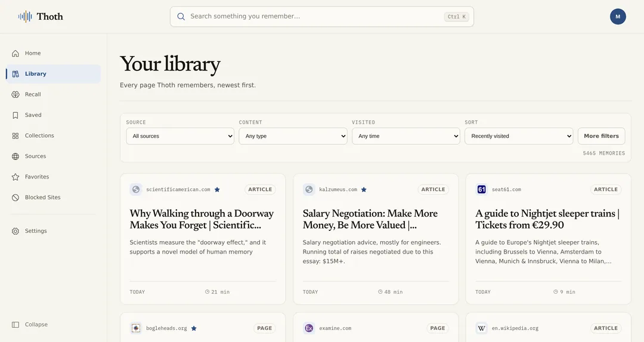Go to Home in sidebar
The height and width of the screenshot is (342, 644).
54,54
